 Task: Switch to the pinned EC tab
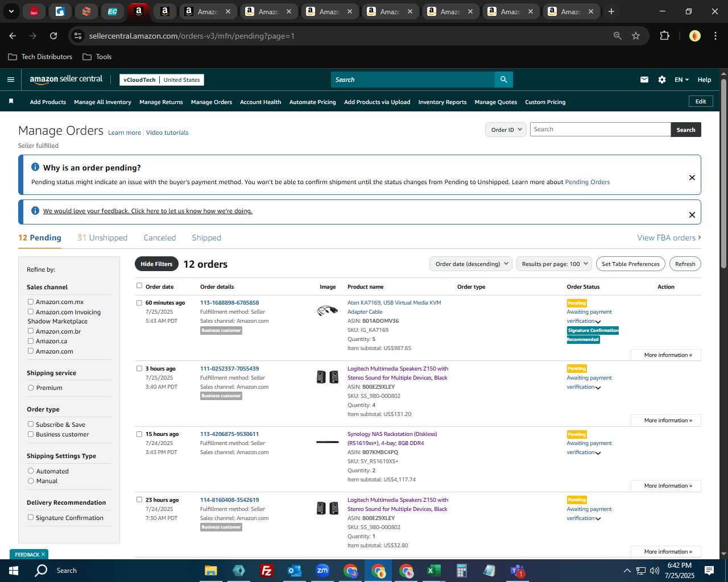113,11
